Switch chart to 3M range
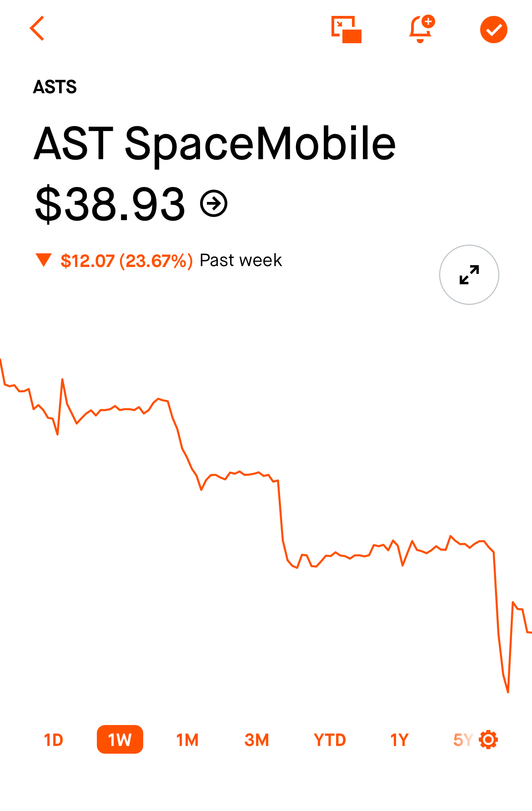Viewport: 532px width, 811px height. pyautogui.click(x=257, y=740)
